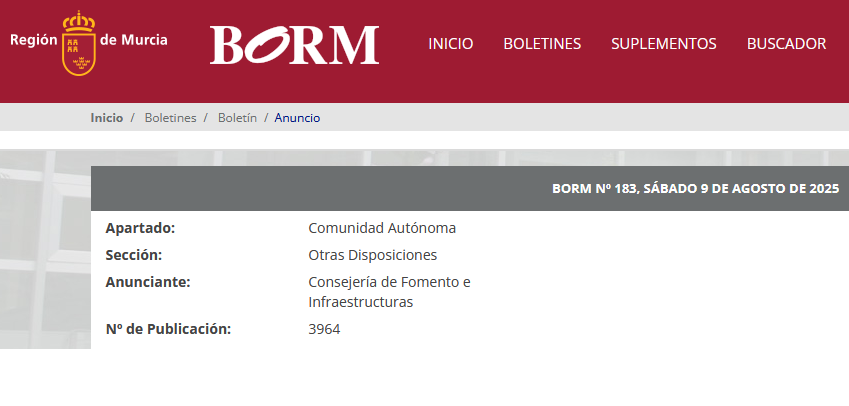Go back to the Boletín breadcrumb
Viewport: 849px width, 406px height.
click(237, 118)
